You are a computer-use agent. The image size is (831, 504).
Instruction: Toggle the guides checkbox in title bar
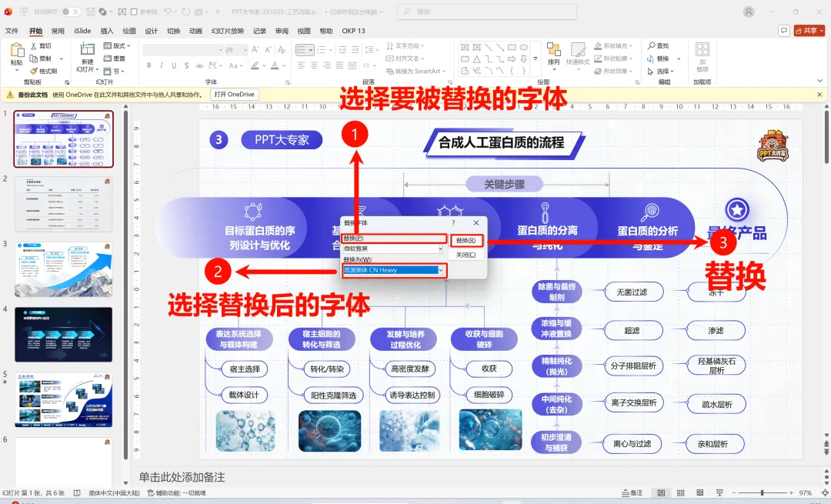pos(134,12)
